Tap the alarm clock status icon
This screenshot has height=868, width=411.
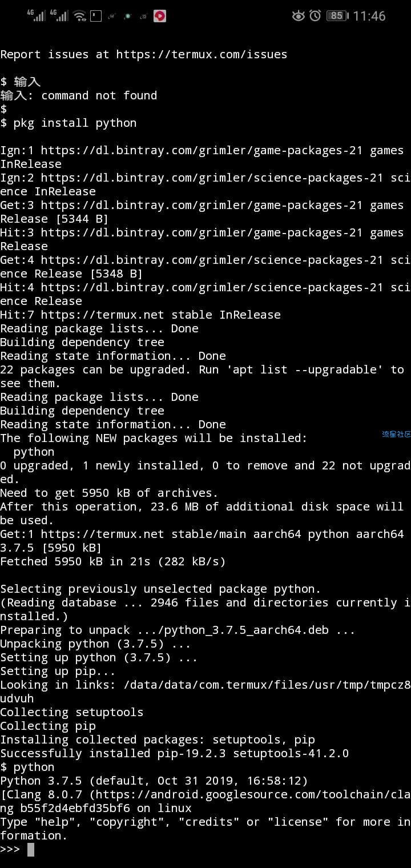tap(315, 16)
